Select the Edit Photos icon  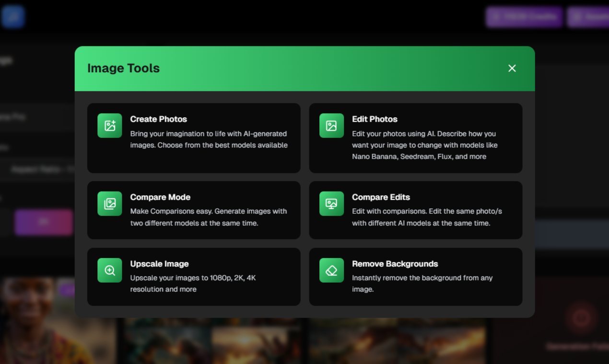tap(331, 125)
